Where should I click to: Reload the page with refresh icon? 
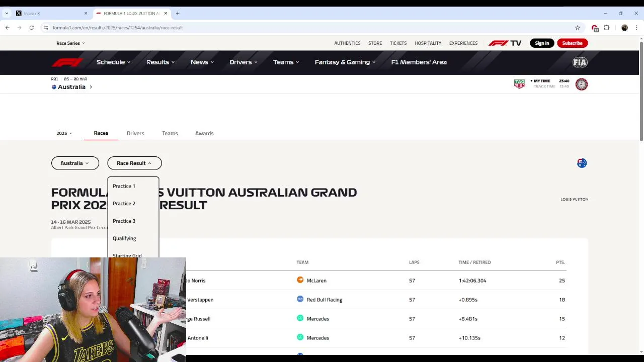point(31,28)
